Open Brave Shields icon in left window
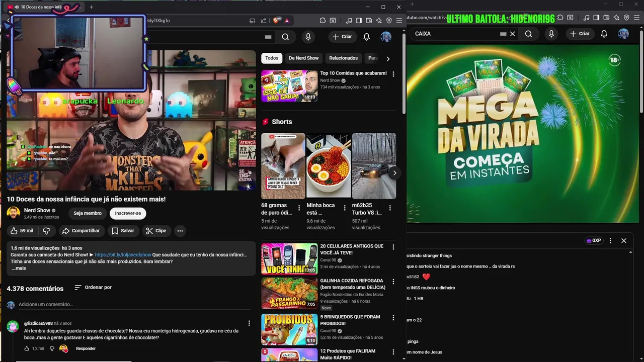644x362 pixels. (277, 21)
